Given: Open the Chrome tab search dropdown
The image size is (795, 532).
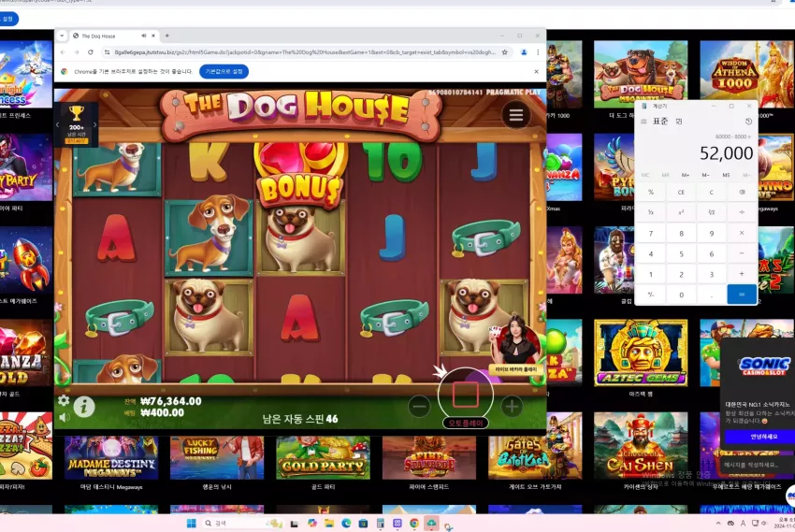Looking at the screenshot, I should (x=62, y=36).
